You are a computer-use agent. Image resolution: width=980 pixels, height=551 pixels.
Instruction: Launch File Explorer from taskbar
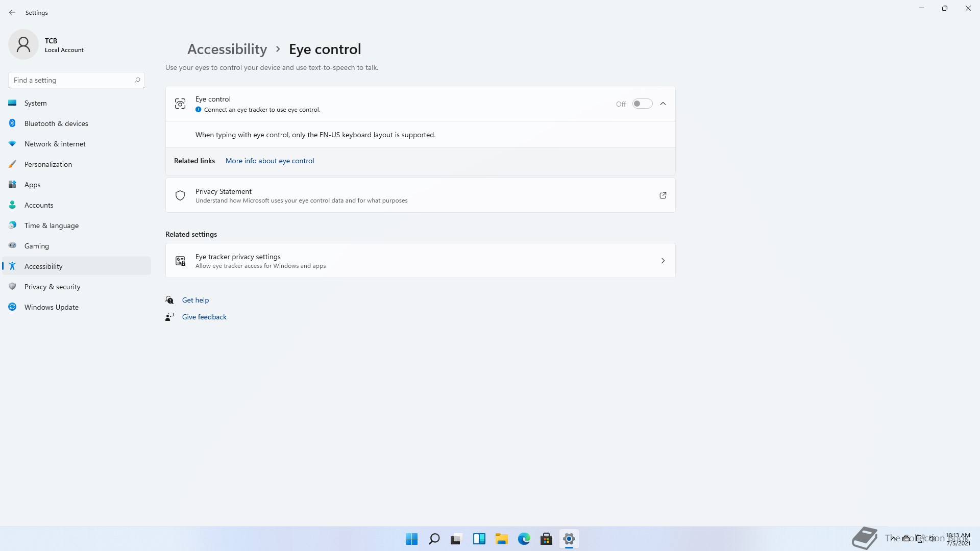click(501, 539)
